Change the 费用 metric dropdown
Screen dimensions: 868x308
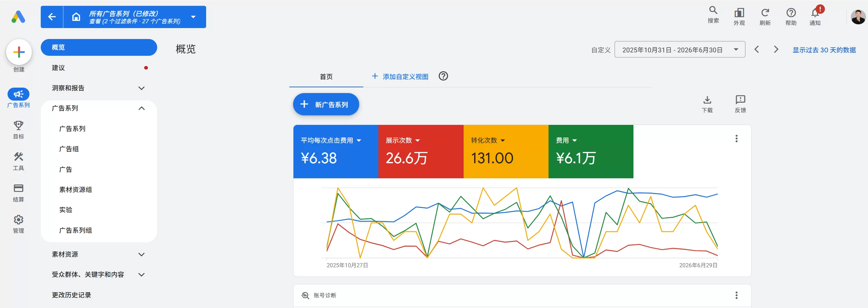click(x=566, y=140)
